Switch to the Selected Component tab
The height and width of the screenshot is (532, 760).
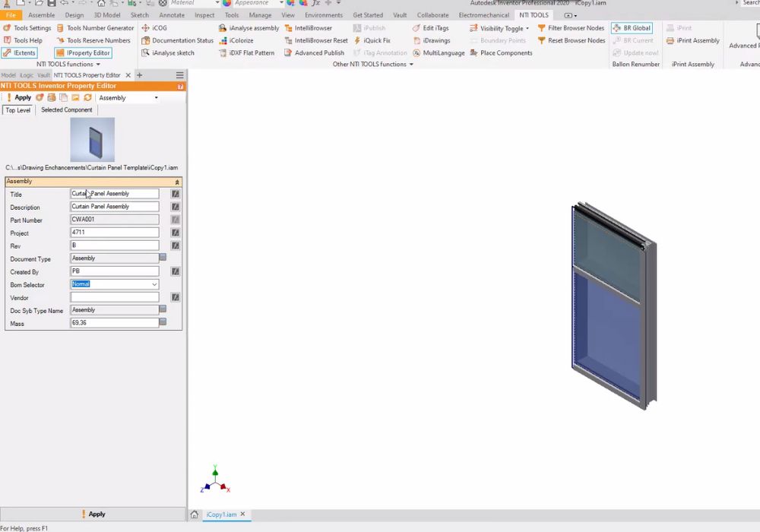pyautogui.click(x=67, y=110)
